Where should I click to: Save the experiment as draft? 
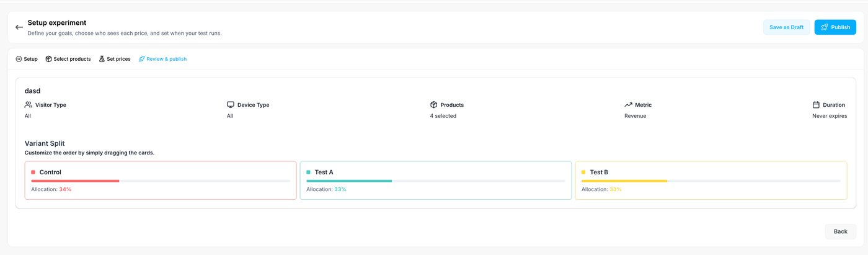(786, 27)
